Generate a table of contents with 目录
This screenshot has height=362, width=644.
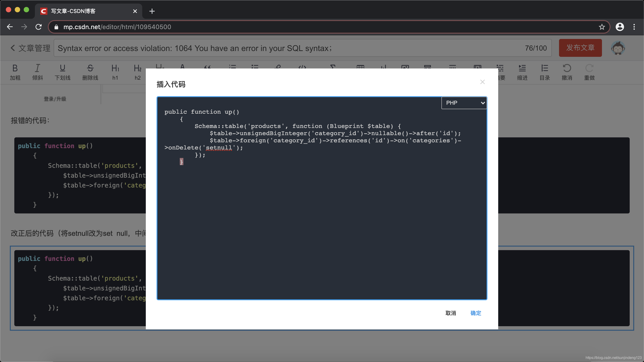[x=545, y=72]
